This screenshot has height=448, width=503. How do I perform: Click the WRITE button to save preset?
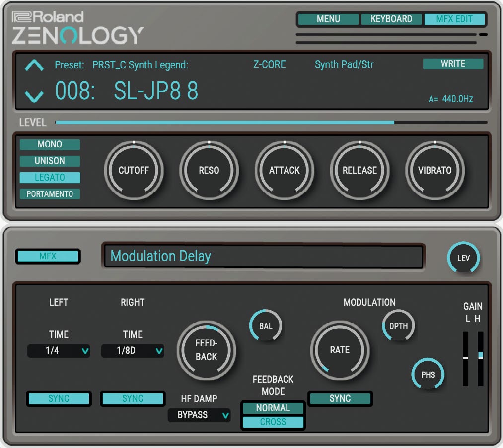point(453,64)
